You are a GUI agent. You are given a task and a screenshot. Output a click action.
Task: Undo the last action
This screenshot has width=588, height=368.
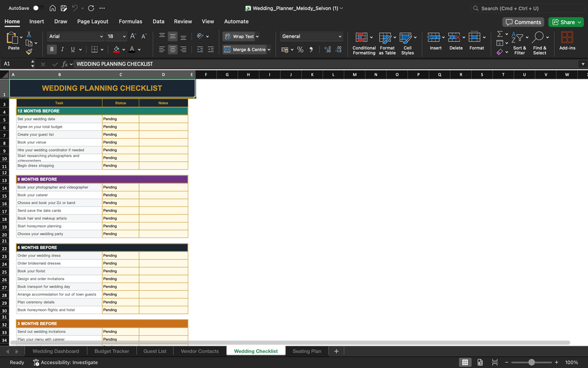click(x=75, y=8)
